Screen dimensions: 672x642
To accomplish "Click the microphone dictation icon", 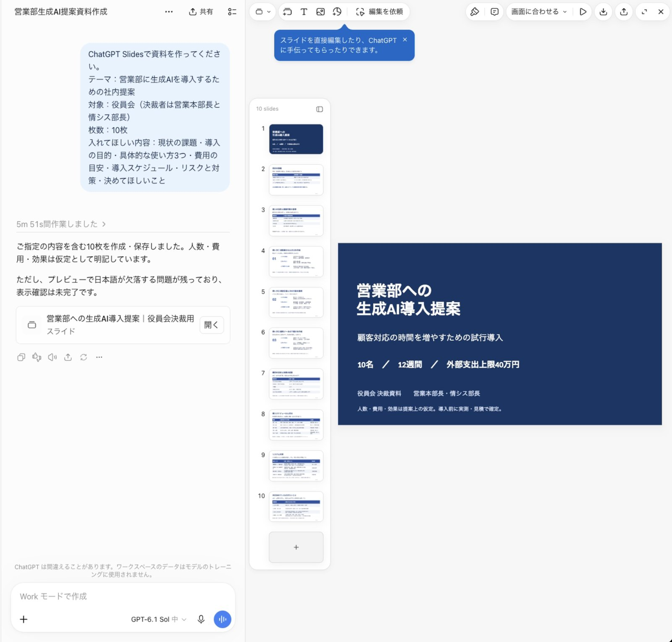I will (201, 619).
